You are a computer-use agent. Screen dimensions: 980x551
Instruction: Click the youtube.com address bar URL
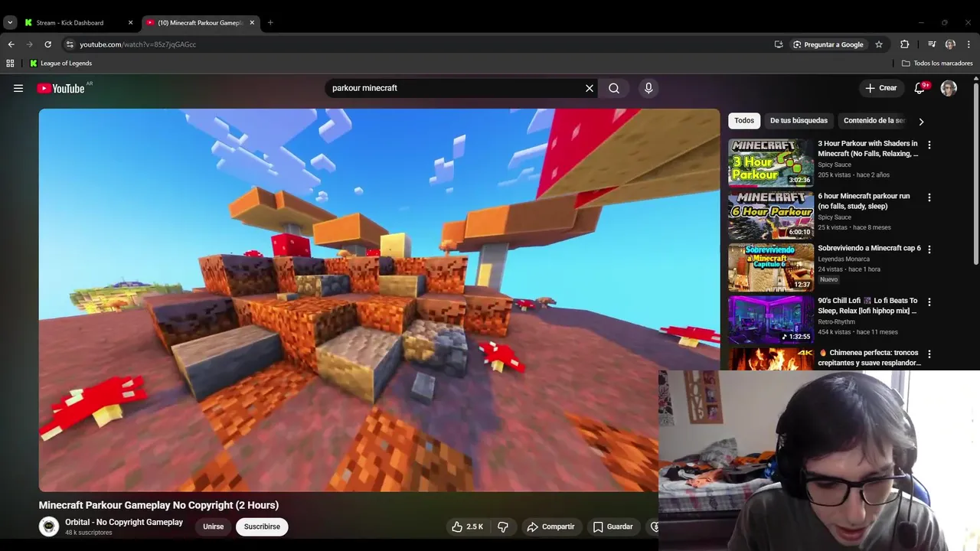pyautogui.click(x=138, y=44)
